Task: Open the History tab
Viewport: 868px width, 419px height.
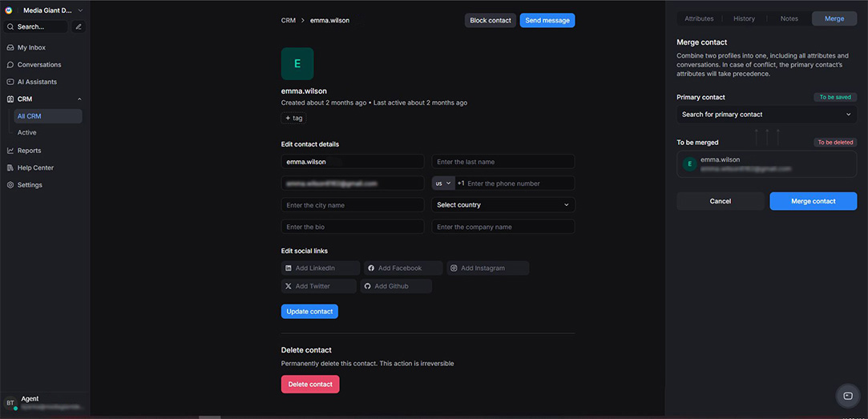Action: (744, 18)
